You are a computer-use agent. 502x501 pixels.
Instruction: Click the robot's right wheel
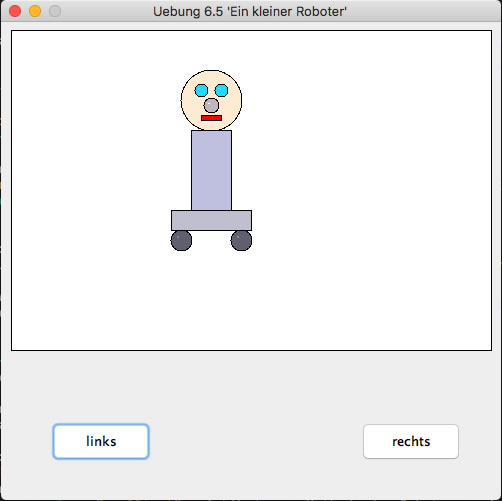point(241,240)
